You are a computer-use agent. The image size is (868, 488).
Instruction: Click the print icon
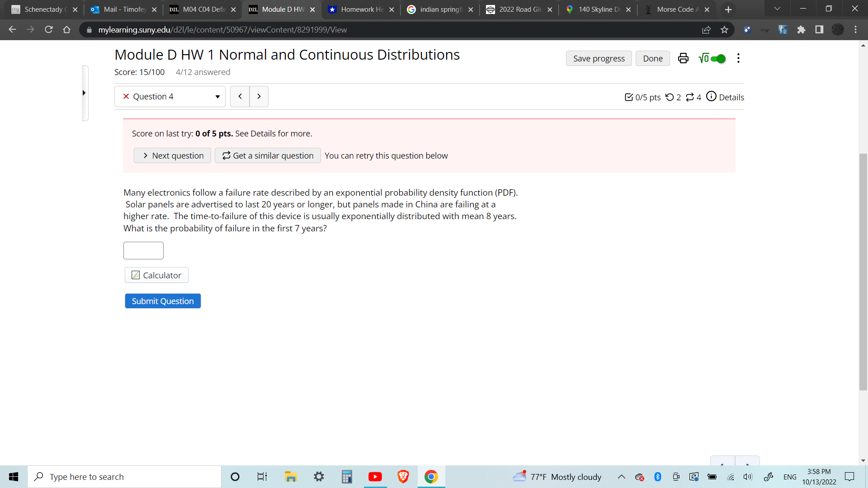pos(683,58)
